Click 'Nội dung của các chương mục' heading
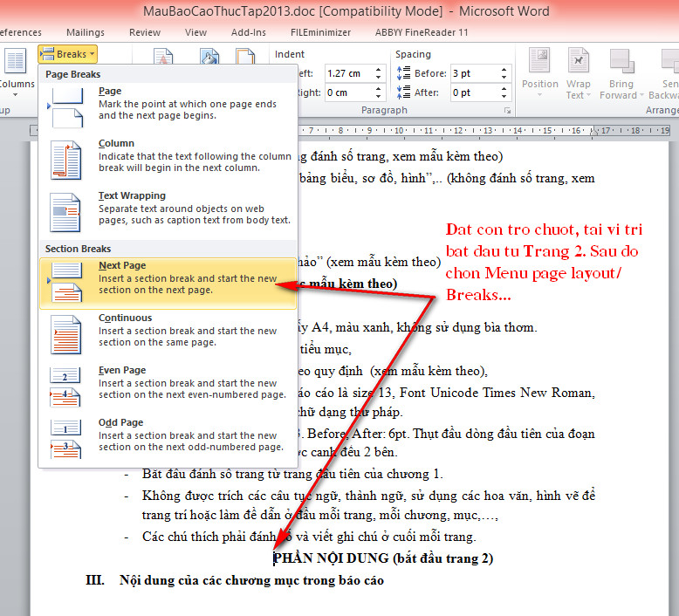This screenshot has width=679, height=616. (x=251, y=580)
